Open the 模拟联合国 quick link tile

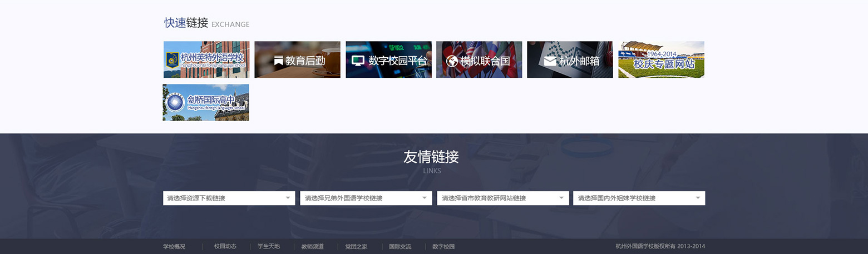[479, 59]
